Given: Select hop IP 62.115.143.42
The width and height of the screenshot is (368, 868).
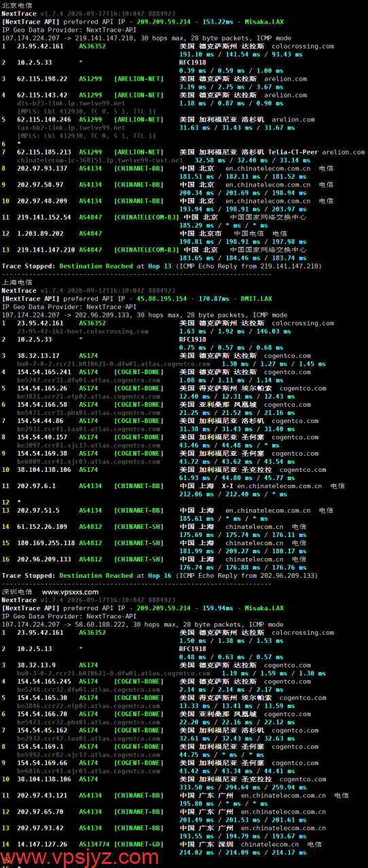Looking at the screenshot, I should pos(42,95).
